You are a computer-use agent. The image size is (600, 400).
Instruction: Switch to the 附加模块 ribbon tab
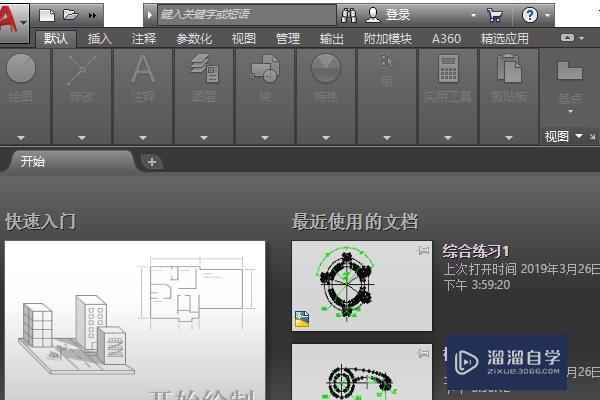(387, 39)
